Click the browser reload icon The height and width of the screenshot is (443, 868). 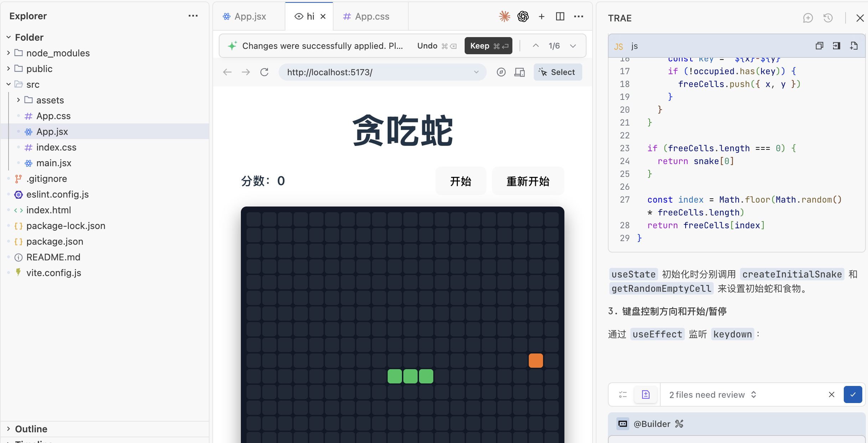(x=264, y=72)
